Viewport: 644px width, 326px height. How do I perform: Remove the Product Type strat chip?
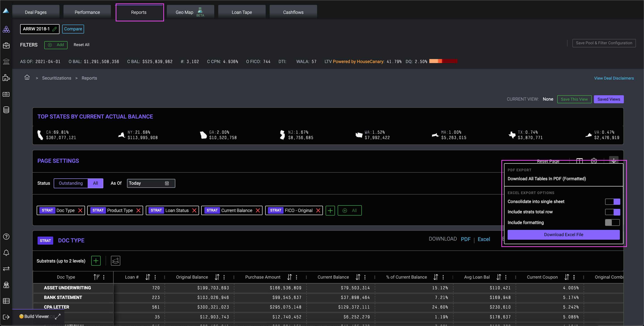coord(138,210)
